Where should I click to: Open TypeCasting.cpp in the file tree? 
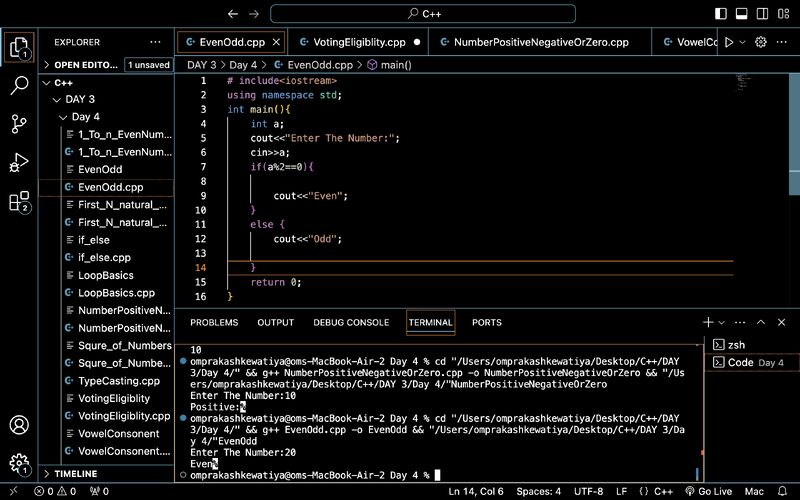click(x=106, y=381)
